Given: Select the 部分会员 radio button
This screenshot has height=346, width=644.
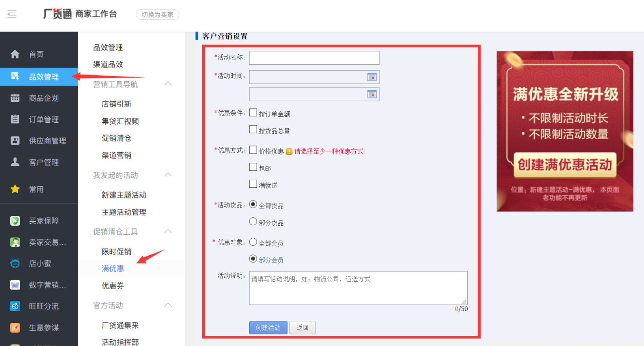Looking at the screenshot, I should tap(253, 259).
